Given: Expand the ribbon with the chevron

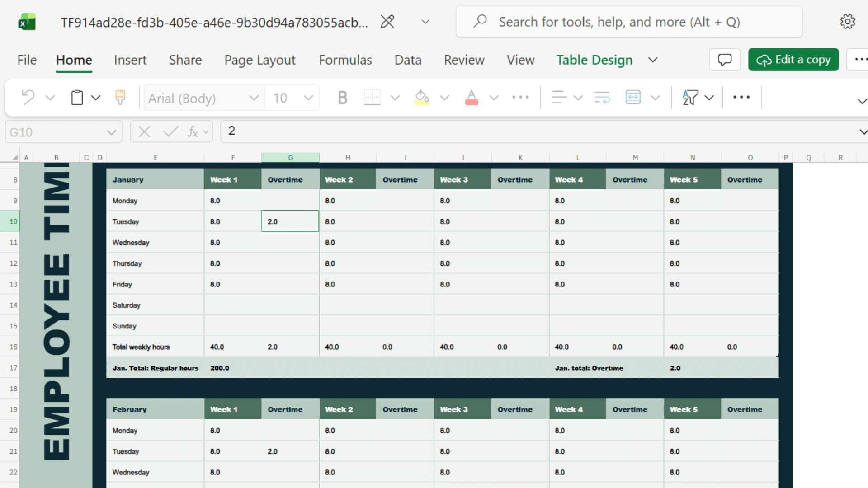Looking at the screenshot, I should (x=862, y=101).
